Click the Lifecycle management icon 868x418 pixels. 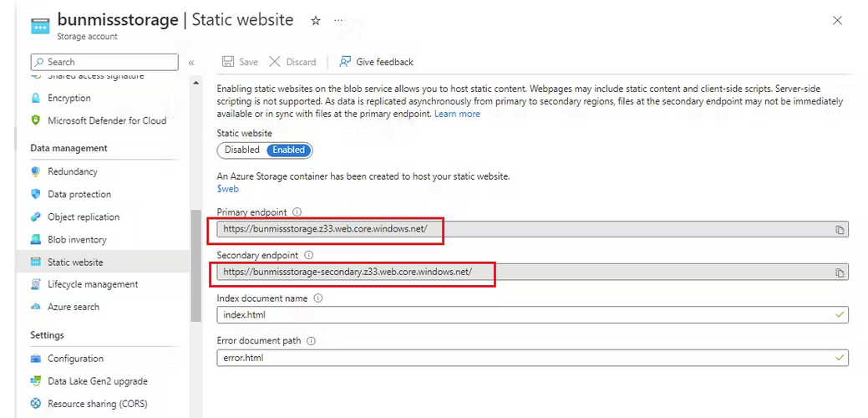[36, 284]
